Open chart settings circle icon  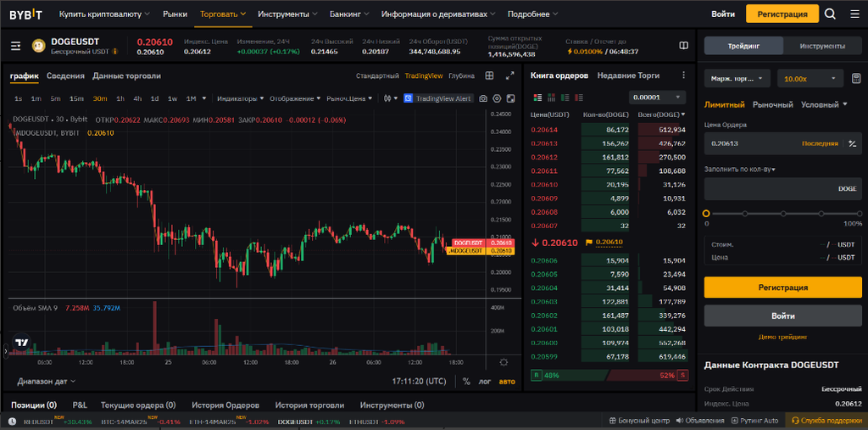(x=497, y=98)
